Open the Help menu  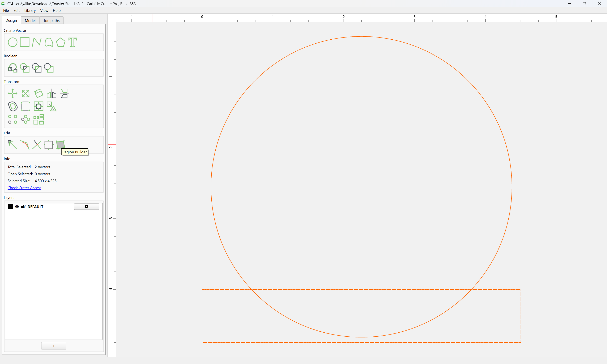(57, 10)
